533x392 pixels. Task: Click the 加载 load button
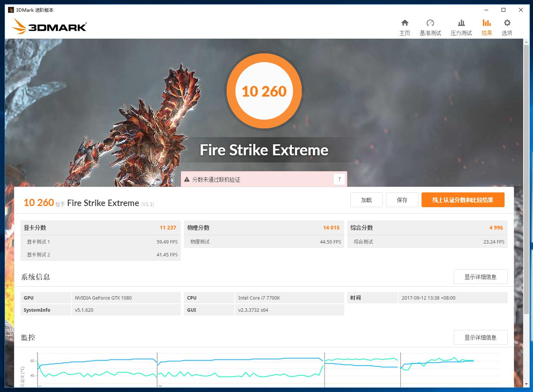(366, 200)
